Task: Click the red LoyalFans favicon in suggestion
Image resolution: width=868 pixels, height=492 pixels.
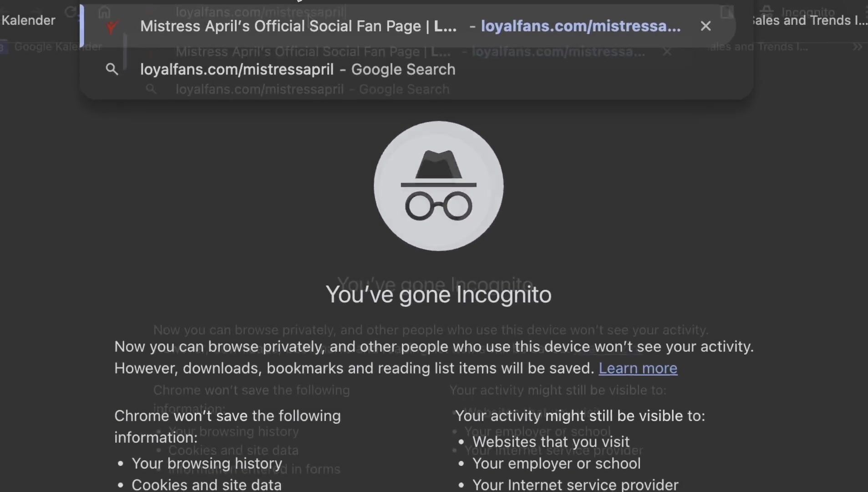Action: 112,27
